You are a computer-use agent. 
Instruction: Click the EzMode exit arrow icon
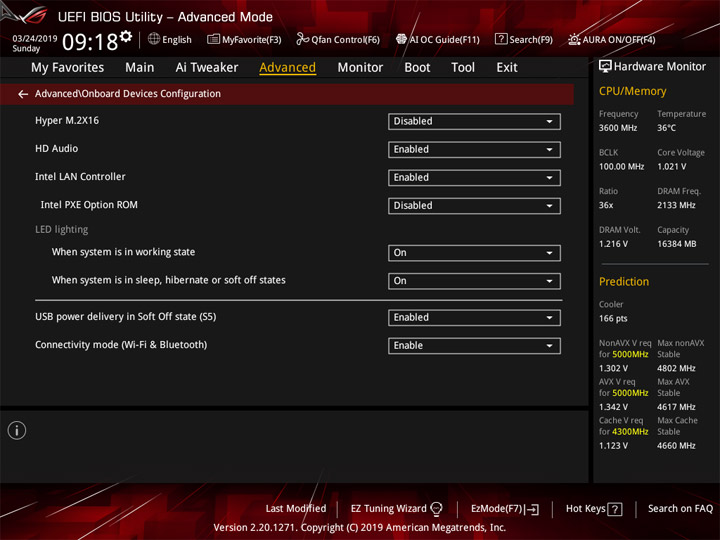point(532,509)
